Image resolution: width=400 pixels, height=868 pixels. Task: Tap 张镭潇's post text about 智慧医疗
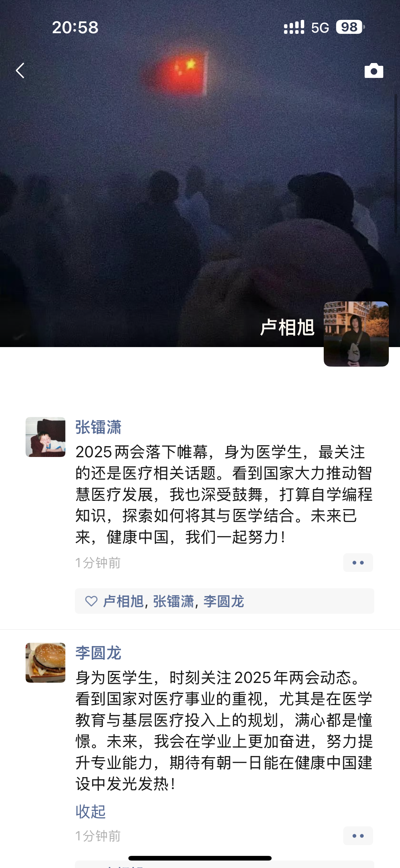point(224,494)
